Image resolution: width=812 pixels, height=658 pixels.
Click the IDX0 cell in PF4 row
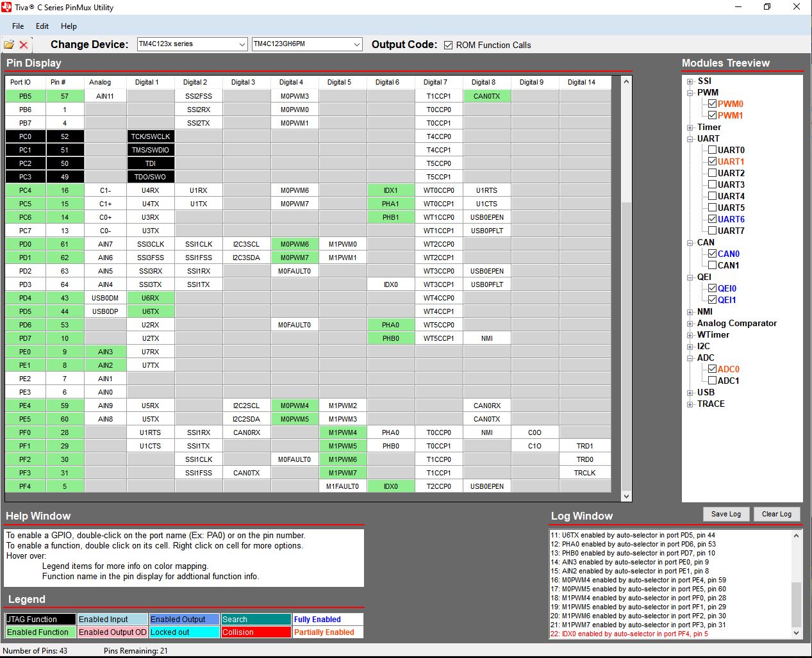pos(391,486)
